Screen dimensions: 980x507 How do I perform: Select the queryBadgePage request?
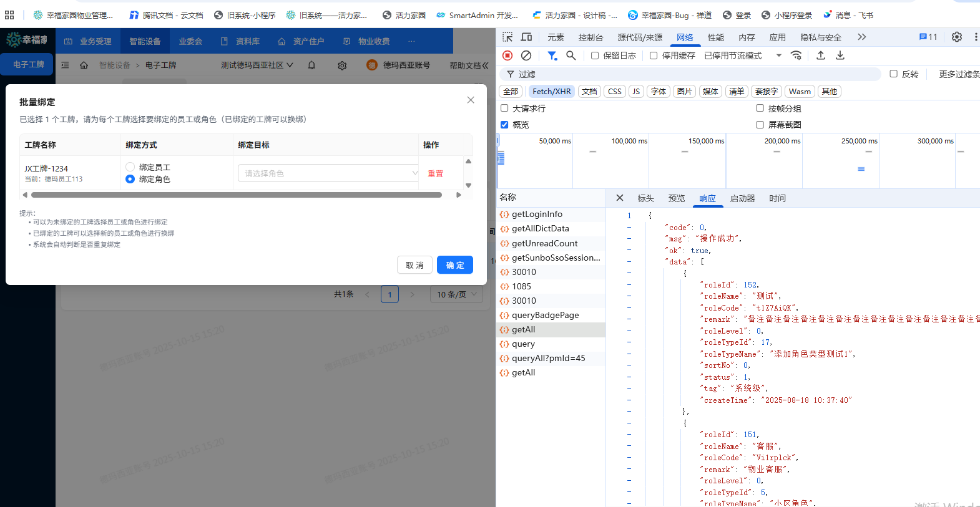click(x=545, y=315)
